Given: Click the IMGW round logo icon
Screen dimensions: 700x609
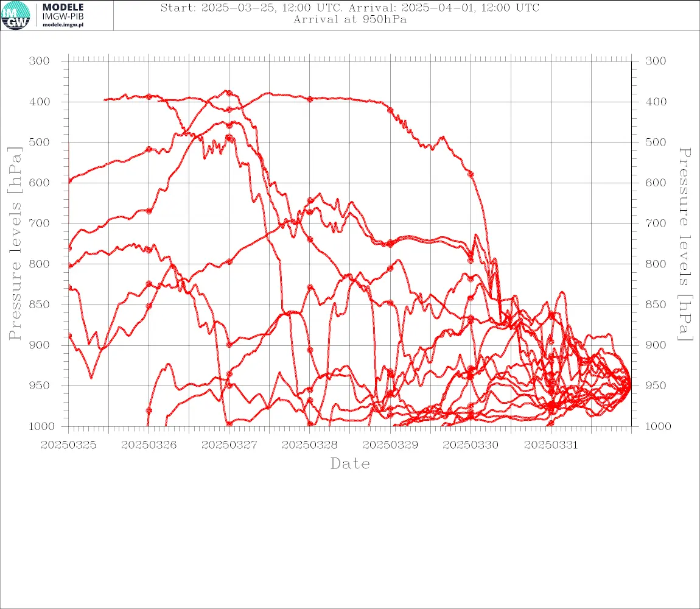Looking at the screenshot, I should 16,16.
